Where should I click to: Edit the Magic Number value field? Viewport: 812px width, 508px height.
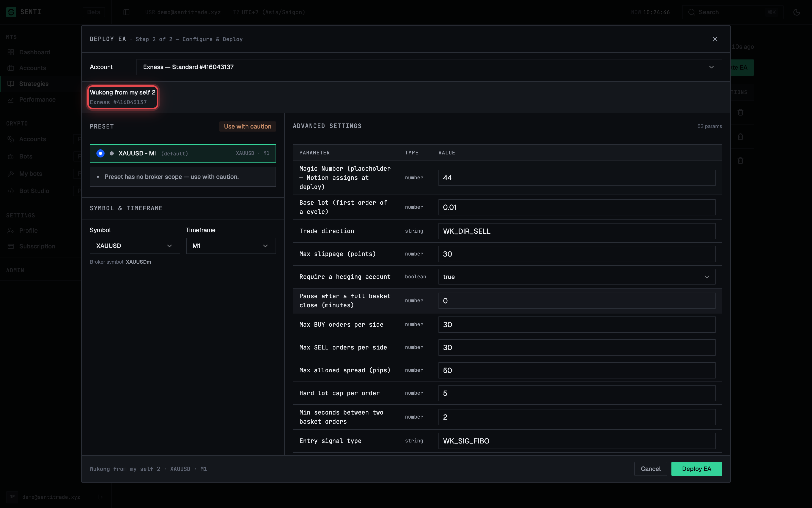pyautogui.click(x=577, y=178)
